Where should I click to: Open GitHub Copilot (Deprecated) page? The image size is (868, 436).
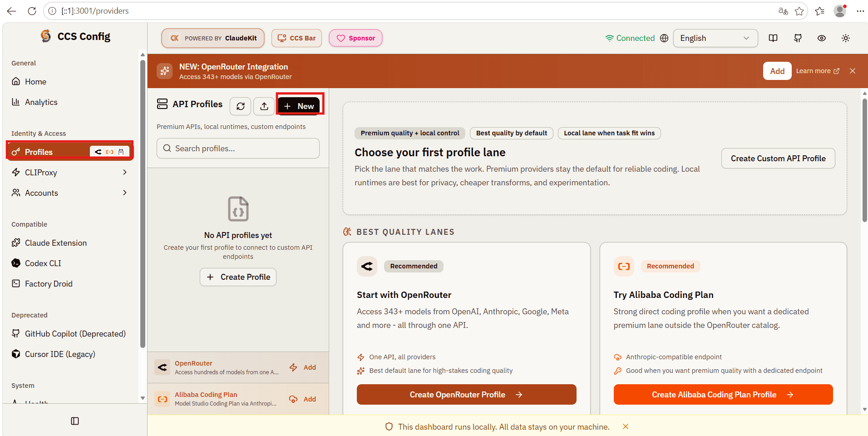70,334
